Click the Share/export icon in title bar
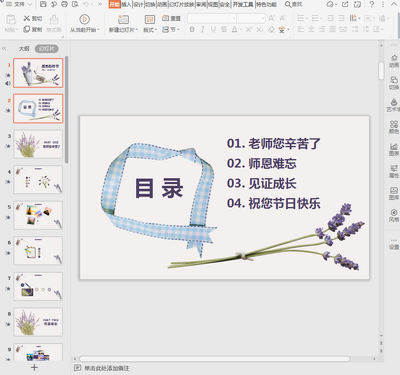This screenshot has height=375, width=400. (x=345, y=4)
